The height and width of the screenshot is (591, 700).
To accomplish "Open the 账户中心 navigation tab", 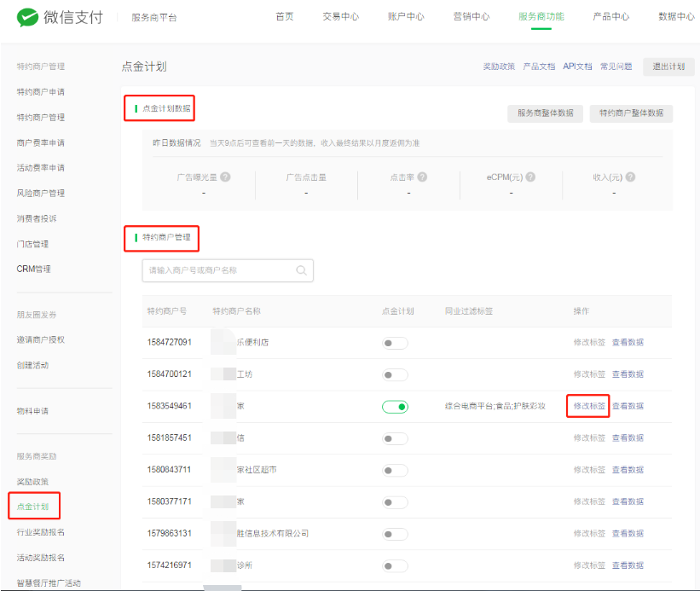I will pyautogui.click(x=406, y=16).
